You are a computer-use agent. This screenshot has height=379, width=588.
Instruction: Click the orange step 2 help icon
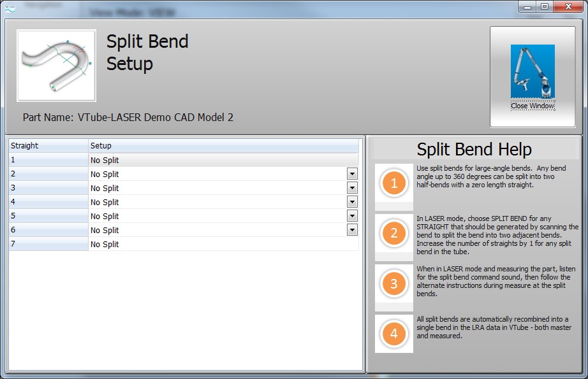[x=393, y=234]
